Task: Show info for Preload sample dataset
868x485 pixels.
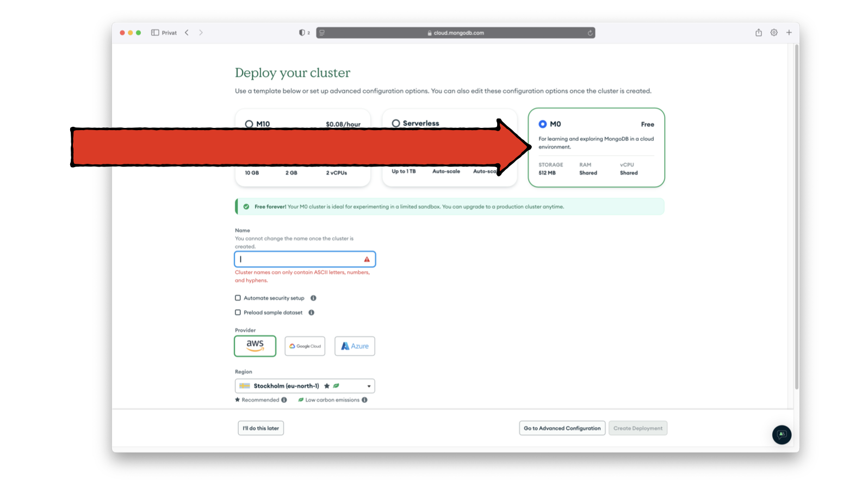Action: (x=312, y=312)
